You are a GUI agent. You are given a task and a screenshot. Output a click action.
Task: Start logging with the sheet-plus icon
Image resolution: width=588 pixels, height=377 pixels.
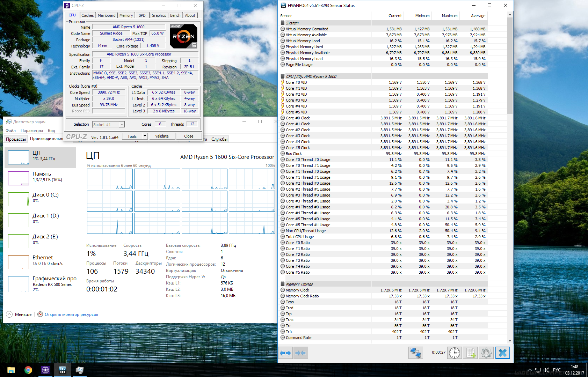(470, 353)
